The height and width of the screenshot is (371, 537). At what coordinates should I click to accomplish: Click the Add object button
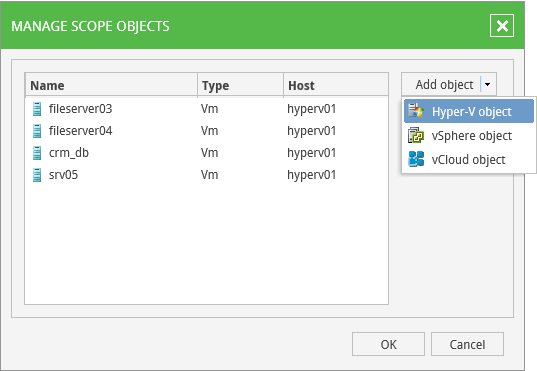(442, 84)
